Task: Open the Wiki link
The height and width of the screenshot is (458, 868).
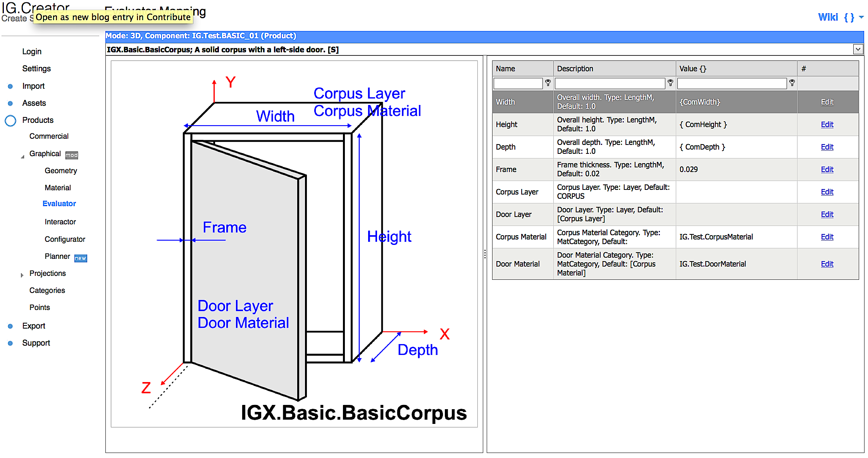Action: point(828,17)
